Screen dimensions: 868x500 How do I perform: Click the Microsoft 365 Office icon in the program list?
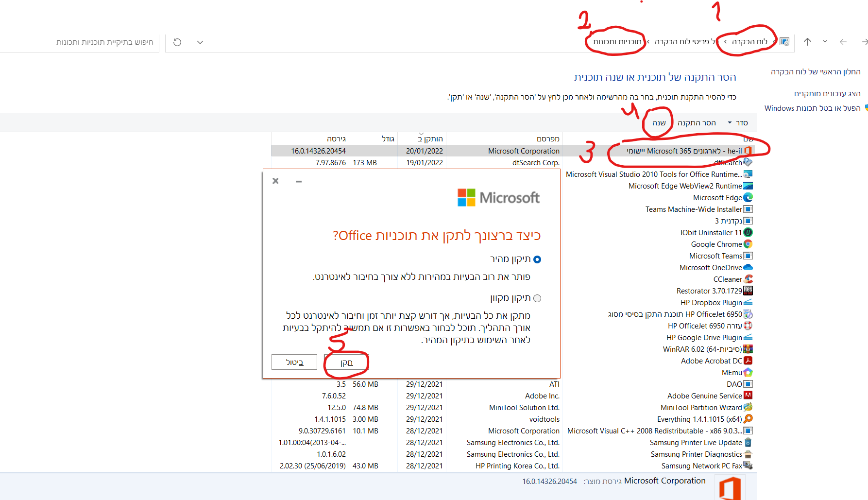click(748, 151)
